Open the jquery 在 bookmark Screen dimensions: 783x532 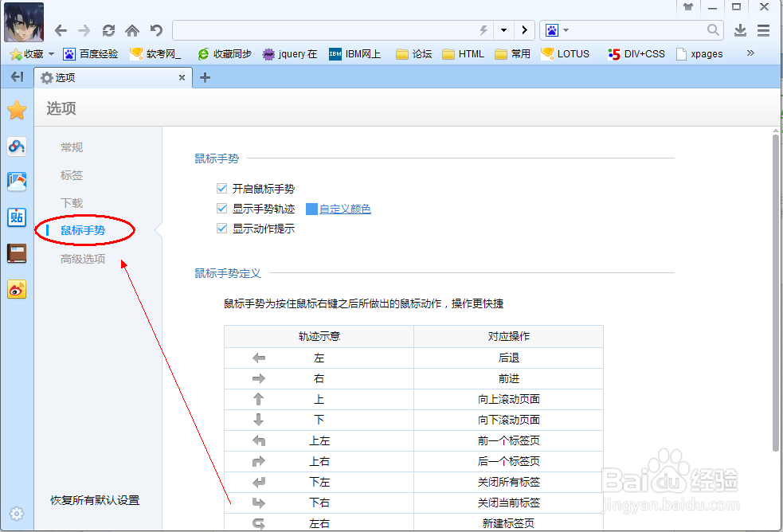[290, 54]
